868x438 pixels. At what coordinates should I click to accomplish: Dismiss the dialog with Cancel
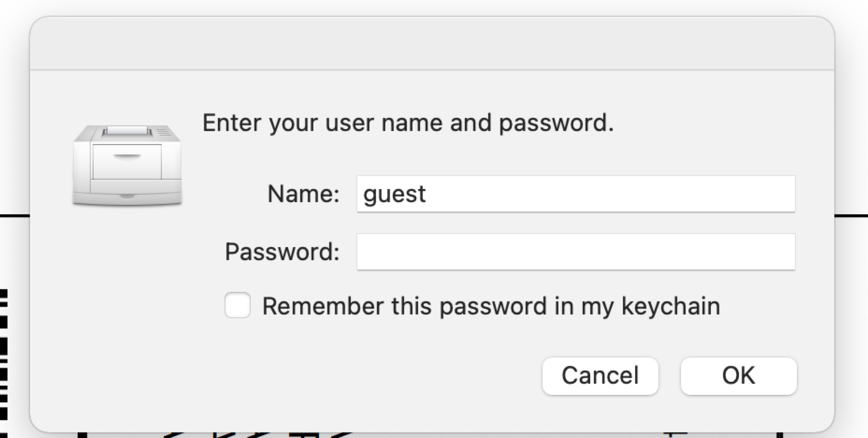[600, 375]
